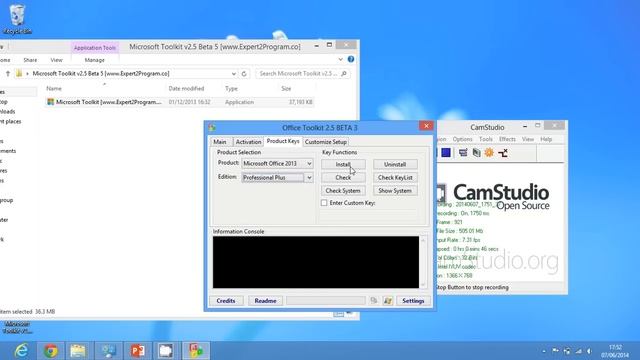Open the Share ribbon tab in Explorer
The image size is (640, 360).
[30, 60]
